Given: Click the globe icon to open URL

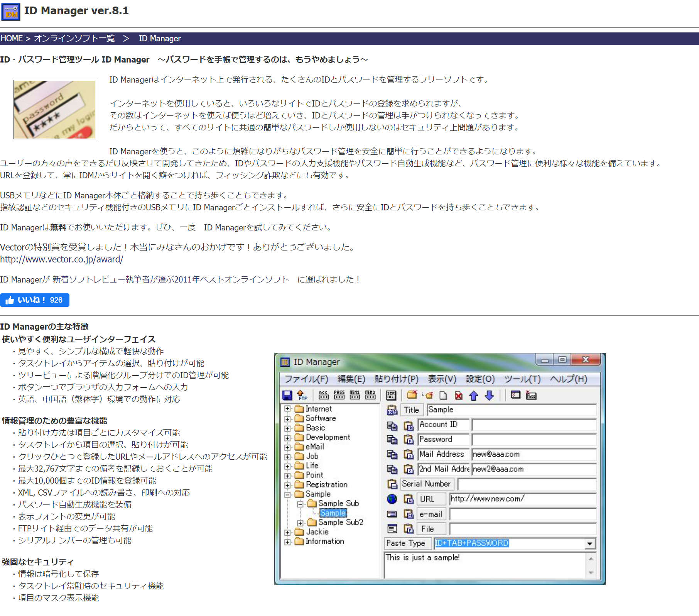Looking at the screenshot, I should (392, 499).
